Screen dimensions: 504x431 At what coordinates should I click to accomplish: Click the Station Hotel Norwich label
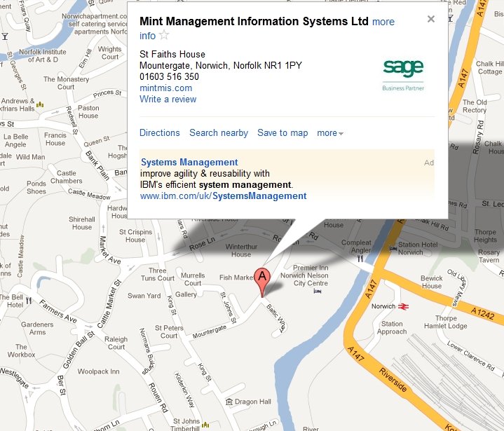418,249
